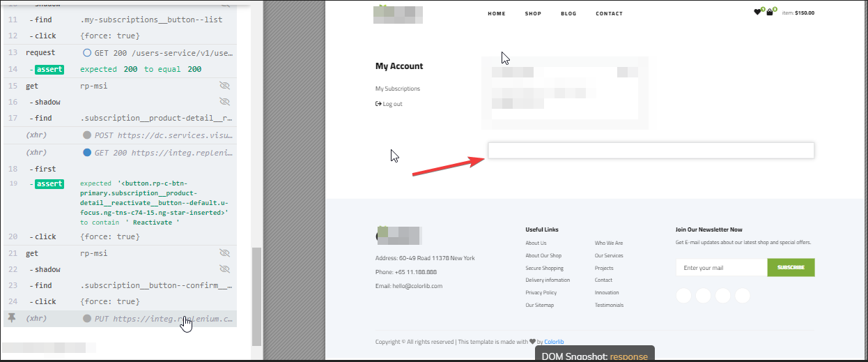Open the Our Sitemap footer link
This screenshot has height=362, width=868.
(x=540, y=305)
